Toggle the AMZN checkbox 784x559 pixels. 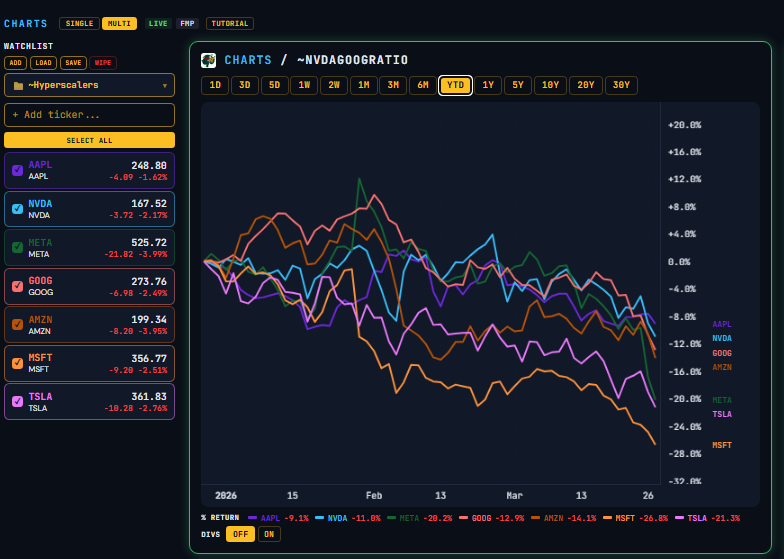click(18, 324)
